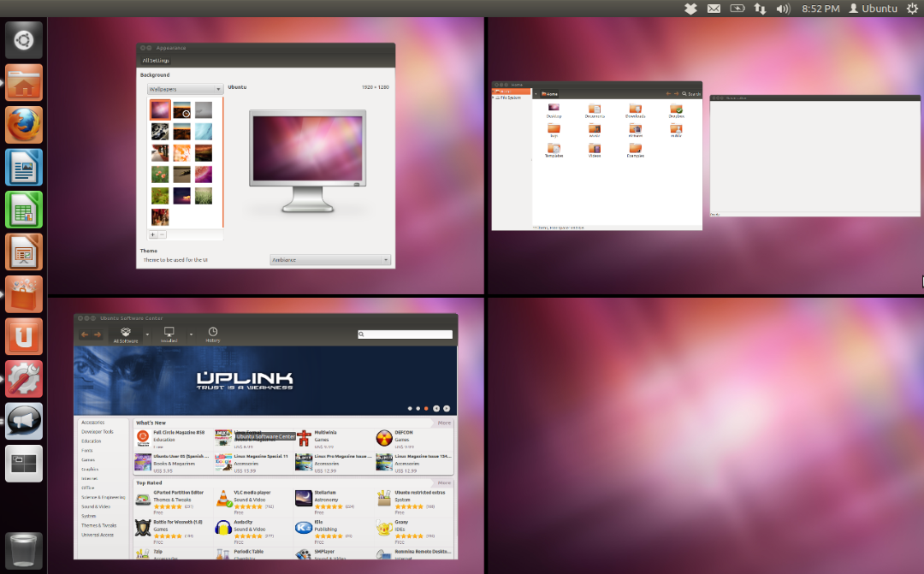Open Accessories category in Software Center

tap(93, 423)
